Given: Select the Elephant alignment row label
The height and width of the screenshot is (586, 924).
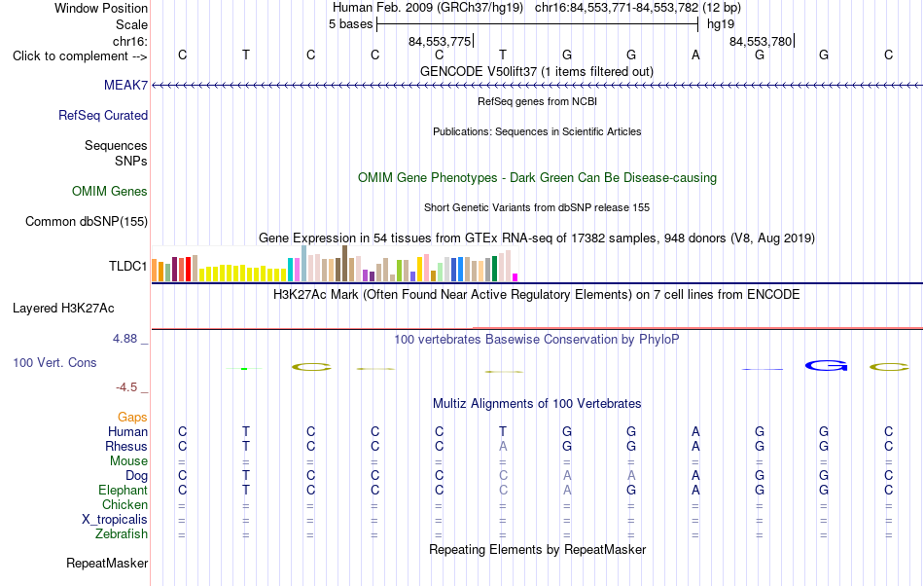Looking at the screenshot, I should (x=124, y=491).
